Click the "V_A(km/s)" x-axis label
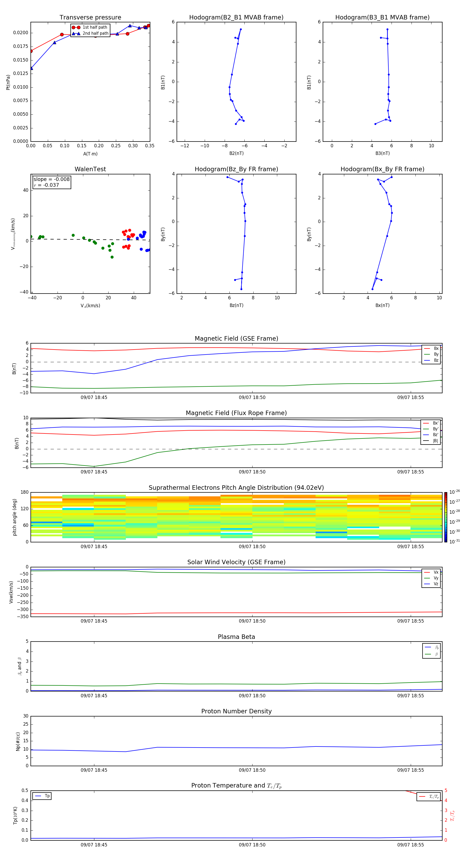This screenshot has height=868, width=473. tap(90, 306)
